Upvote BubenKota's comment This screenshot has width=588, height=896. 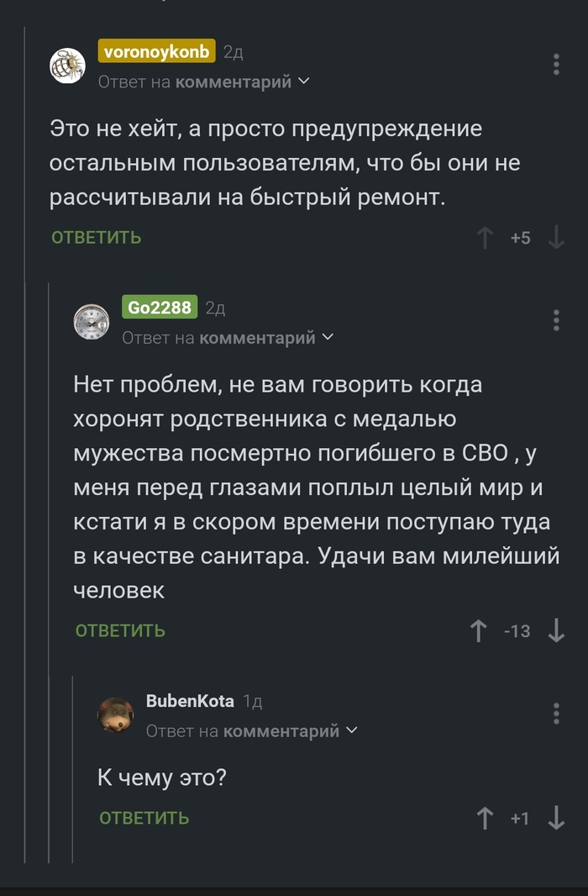coord(485,818)
